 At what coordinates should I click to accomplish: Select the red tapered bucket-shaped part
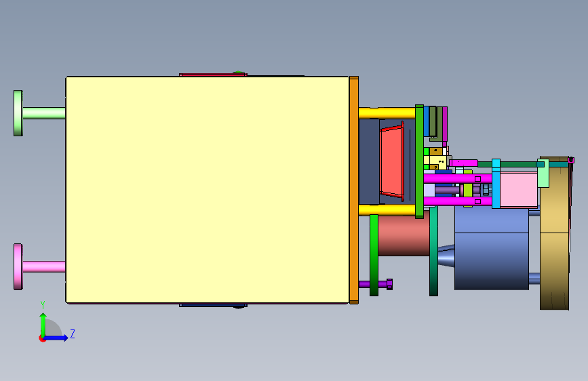[x=392, y=161]
